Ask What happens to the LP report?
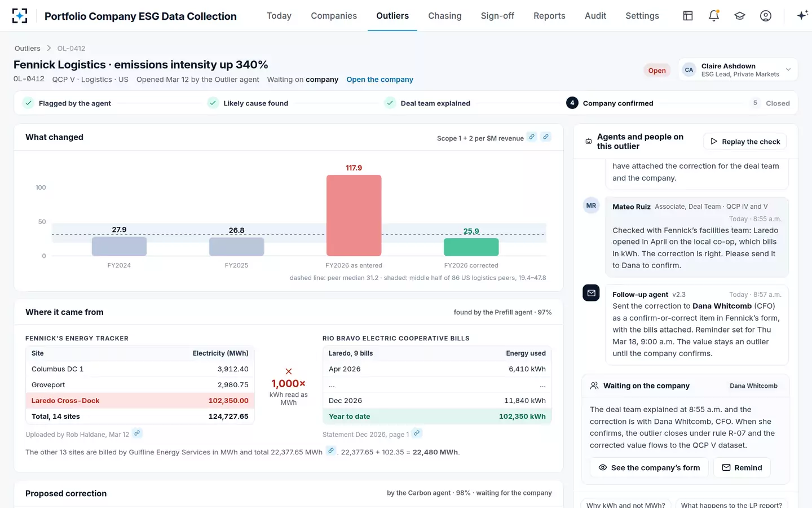The image size is (812, 508). [x=731, y=505]
